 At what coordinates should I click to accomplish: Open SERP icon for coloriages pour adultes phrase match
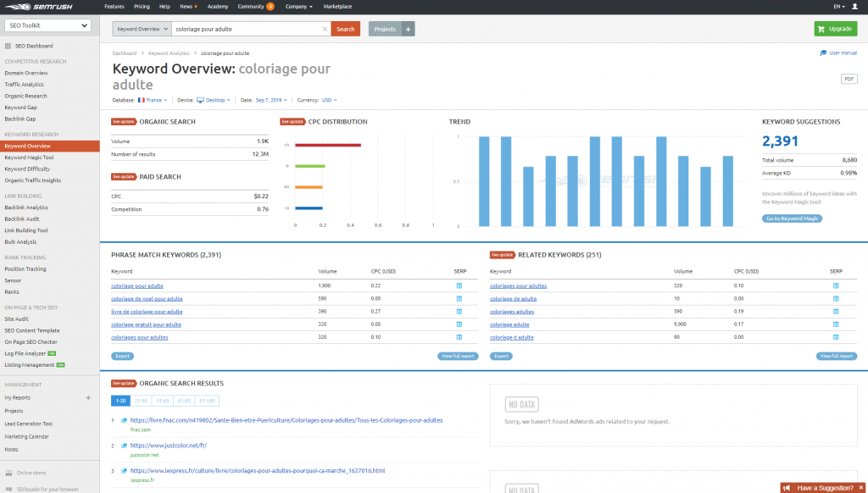(x=459, y=337)
